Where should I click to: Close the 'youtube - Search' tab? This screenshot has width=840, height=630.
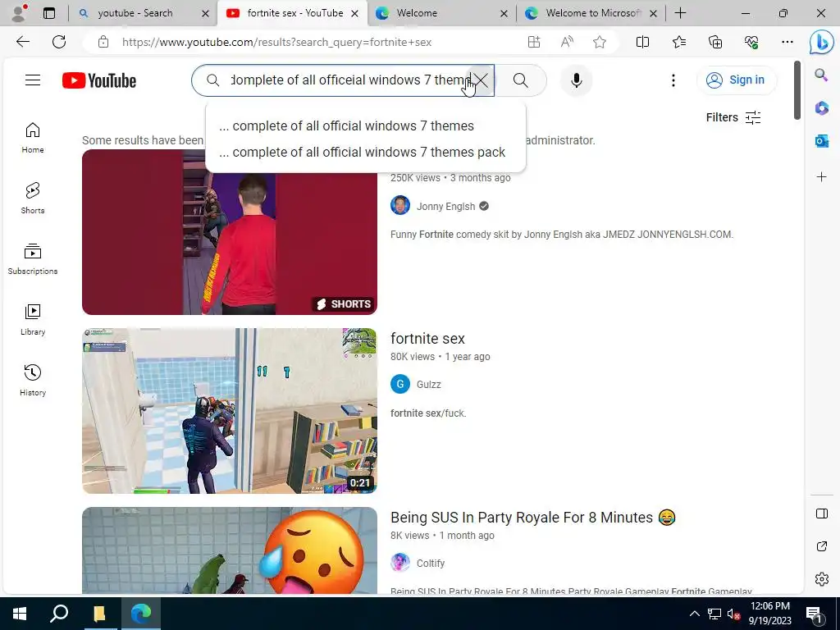coord(205,13)
